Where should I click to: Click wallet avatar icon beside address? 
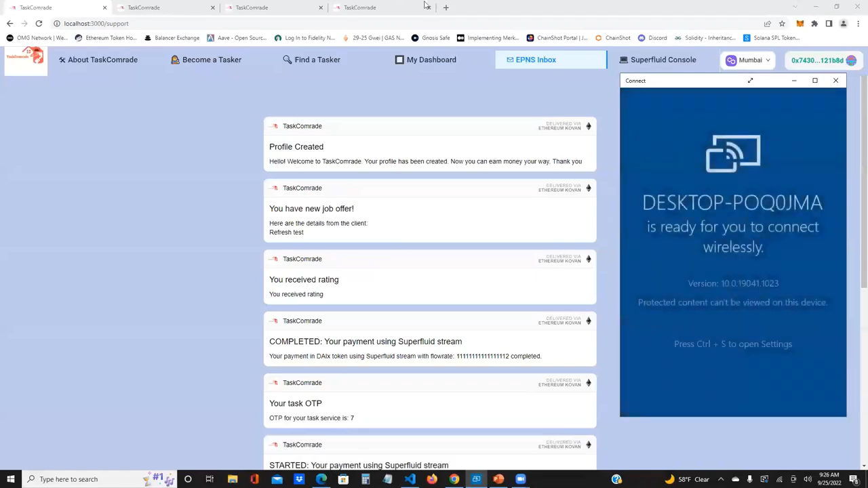click(851, 60)
